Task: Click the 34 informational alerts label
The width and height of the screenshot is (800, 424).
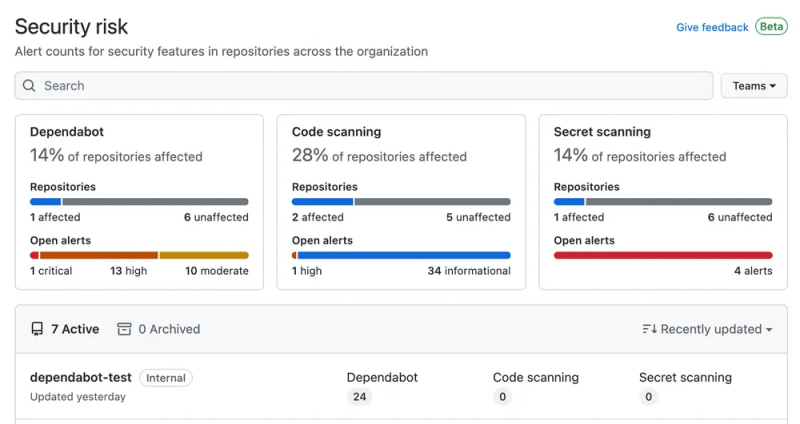Action: (x=469, y=271)
